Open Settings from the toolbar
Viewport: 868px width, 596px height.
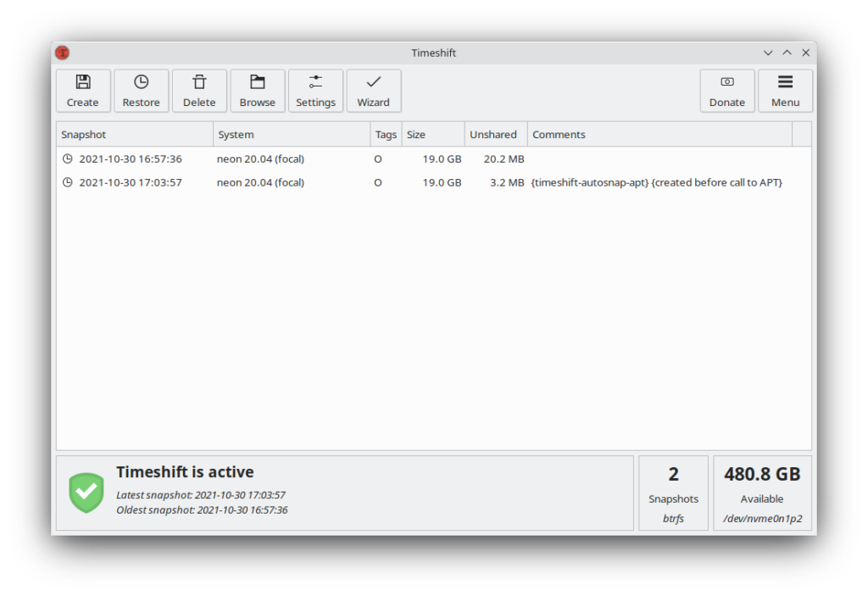315,91
